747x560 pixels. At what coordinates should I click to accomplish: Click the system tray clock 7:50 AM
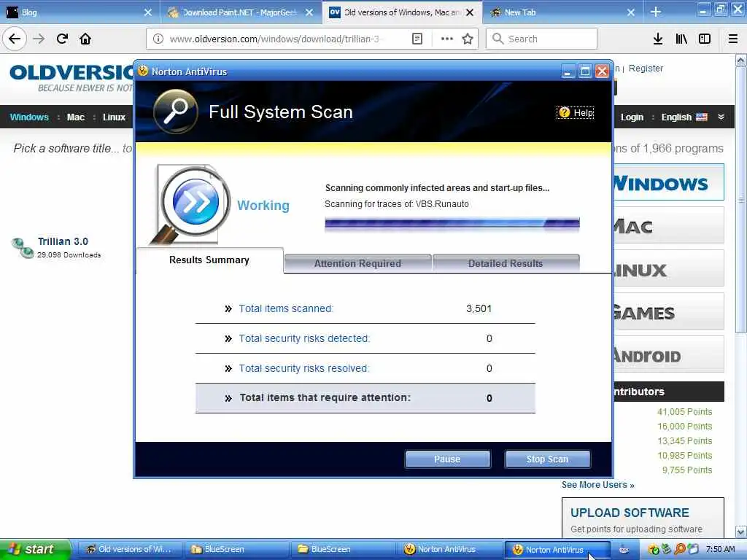click(x=720, y=549)
